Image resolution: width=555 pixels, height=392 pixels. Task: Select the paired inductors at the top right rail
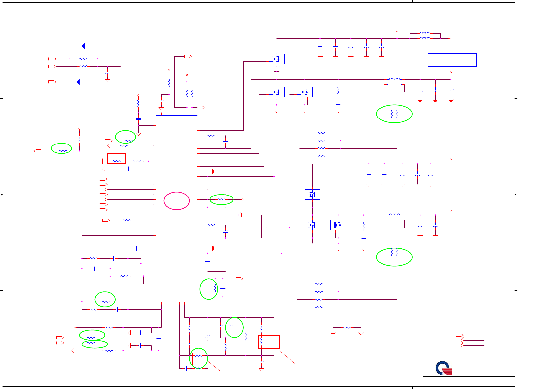[x=425, y=35]
